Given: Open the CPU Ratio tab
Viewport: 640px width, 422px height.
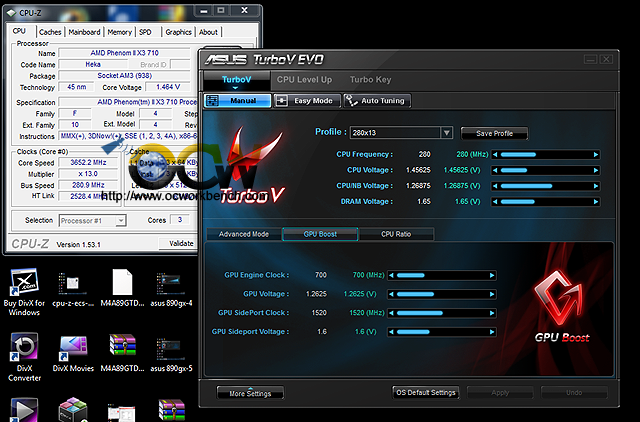Looking at the screenshot, I should click(396, 234).
